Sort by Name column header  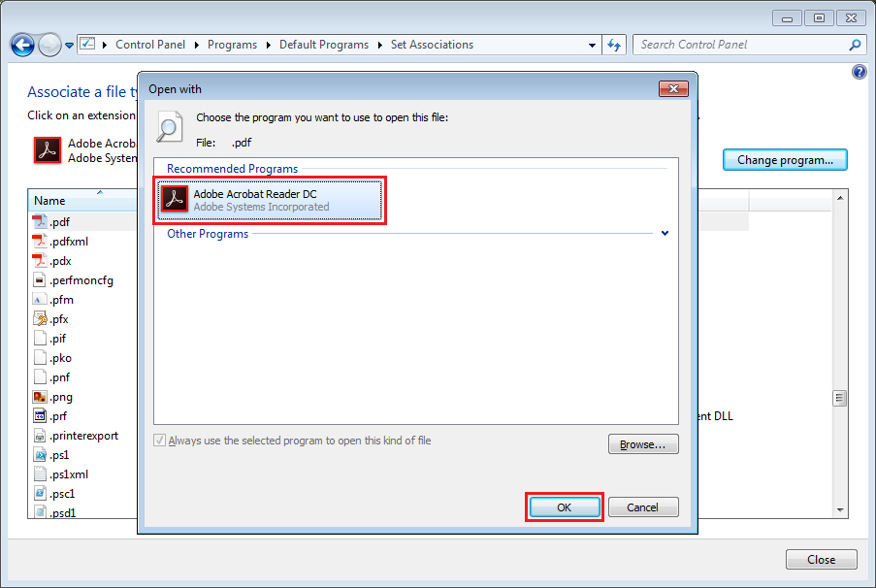tap(82, 201)
